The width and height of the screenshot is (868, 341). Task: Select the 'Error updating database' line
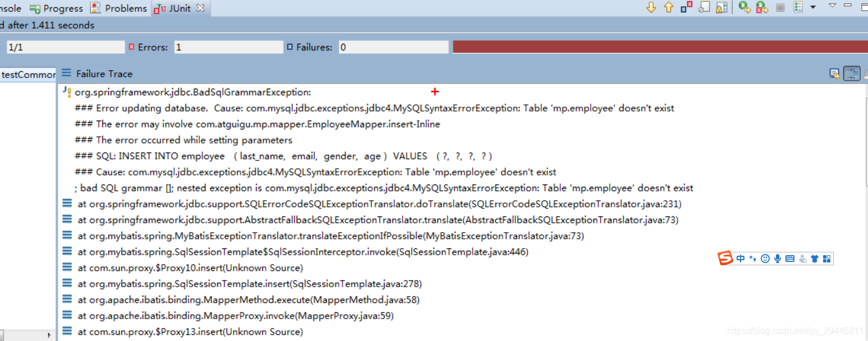coord(374,108)
